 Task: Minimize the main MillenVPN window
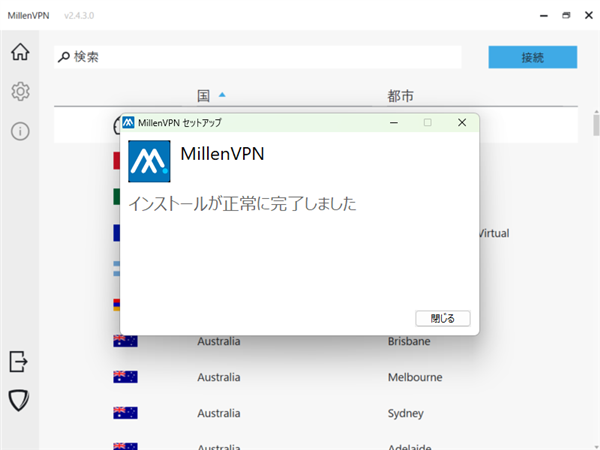click(544, 16)
